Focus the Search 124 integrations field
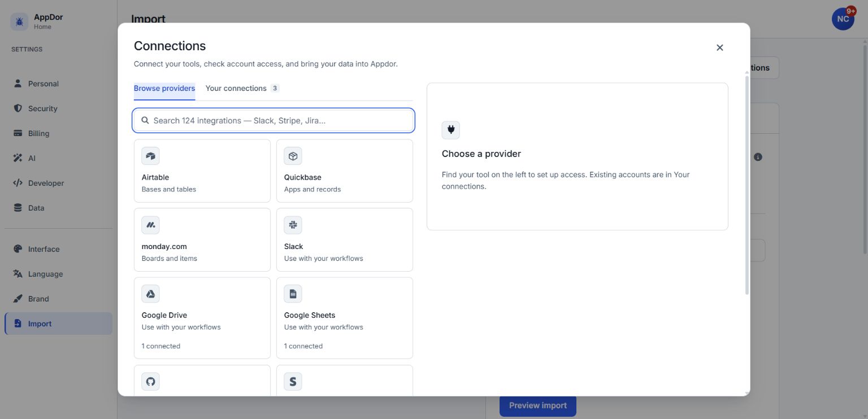This screenshot has width=868, height=419. click(x=274, y=120)
